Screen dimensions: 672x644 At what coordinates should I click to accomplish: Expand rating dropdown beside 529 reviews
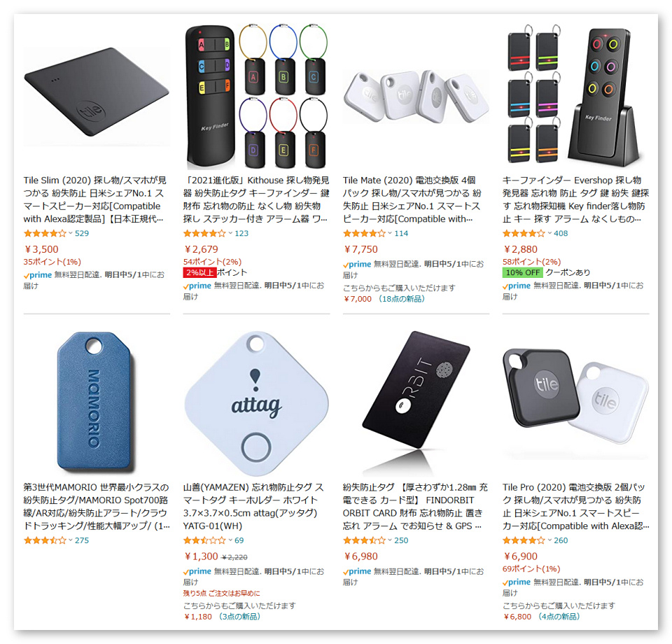(71, 233)
